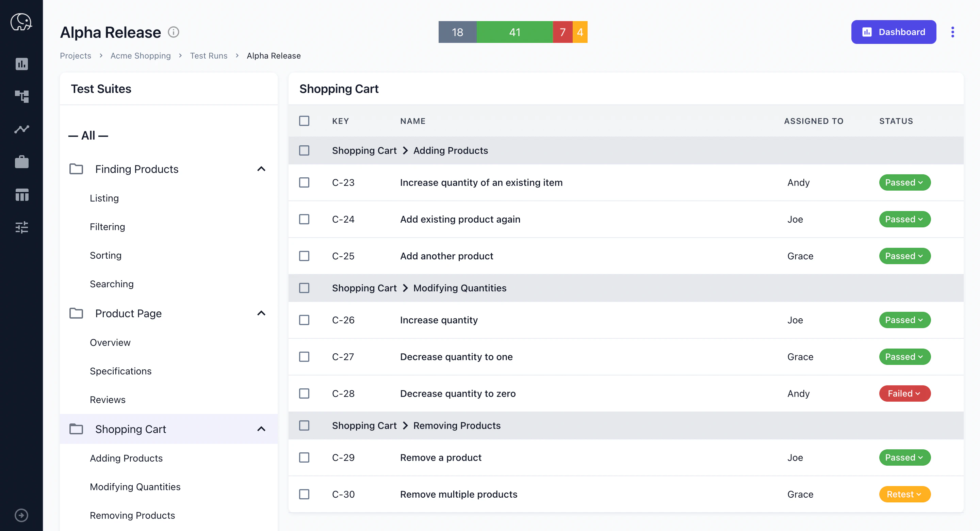Select the checkbox in the table header row
The image size is (980, 531).
[304, 120]
